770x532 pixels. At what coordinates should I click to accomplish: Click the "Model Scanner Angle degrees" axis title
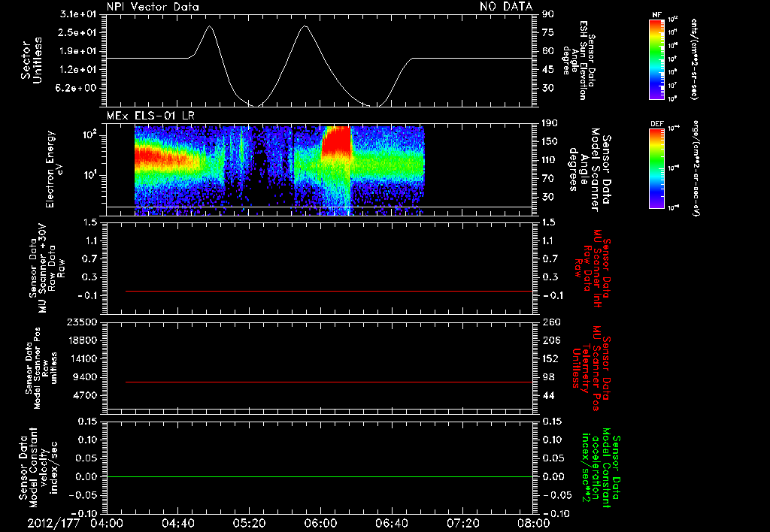[590, 169]
